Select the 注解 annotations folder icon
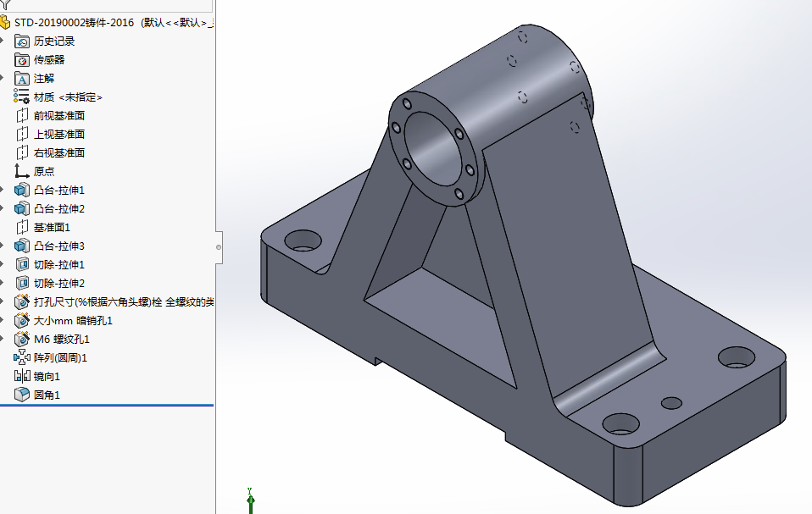812x514 pixels. 22,79
